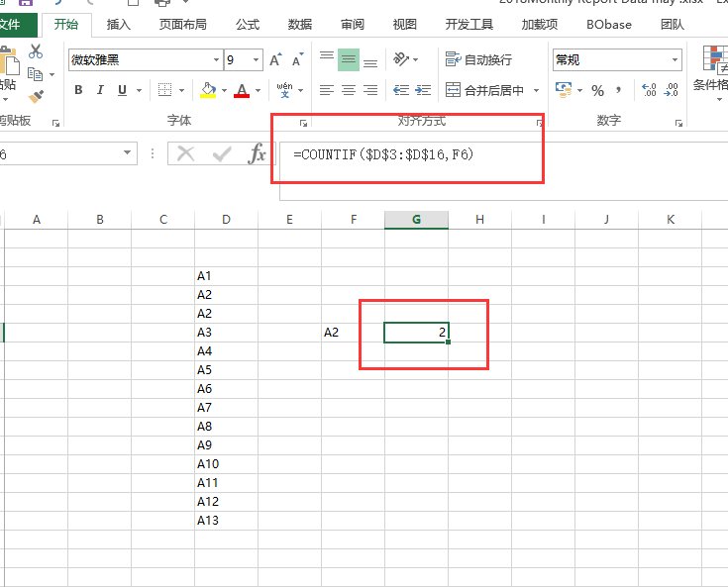Align text to the right

tap(370, 89)
